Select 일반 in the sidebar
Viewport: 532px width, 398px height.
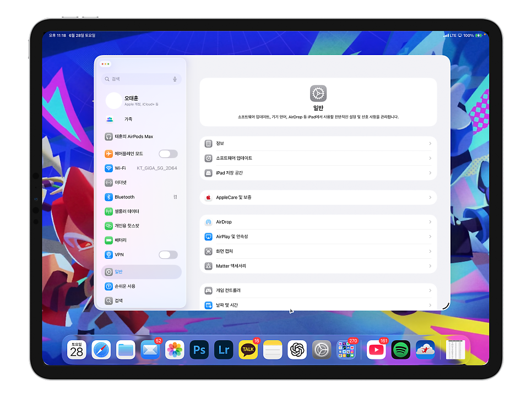[141, 272]
